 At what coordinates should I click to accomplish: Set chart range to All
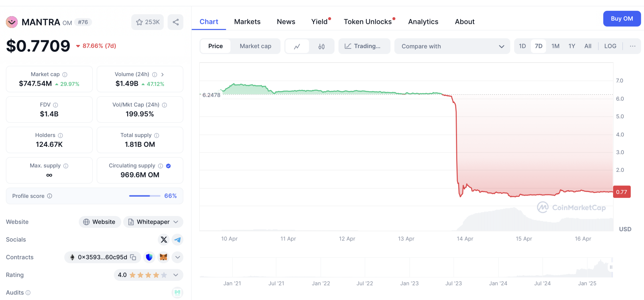pos(588,46)
